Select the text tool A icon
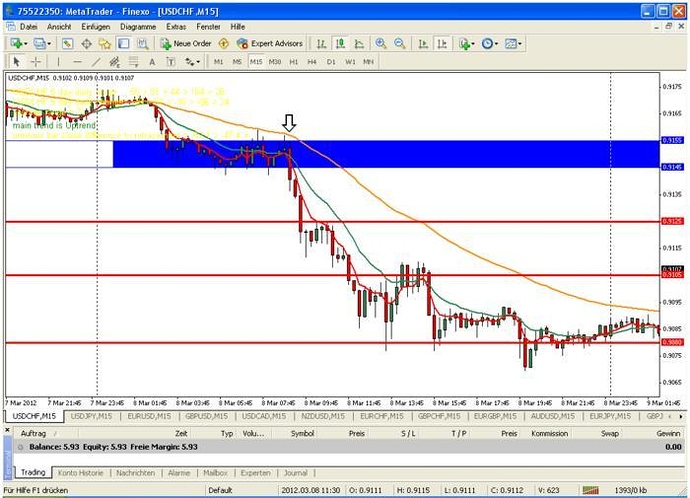 [152, 62]
